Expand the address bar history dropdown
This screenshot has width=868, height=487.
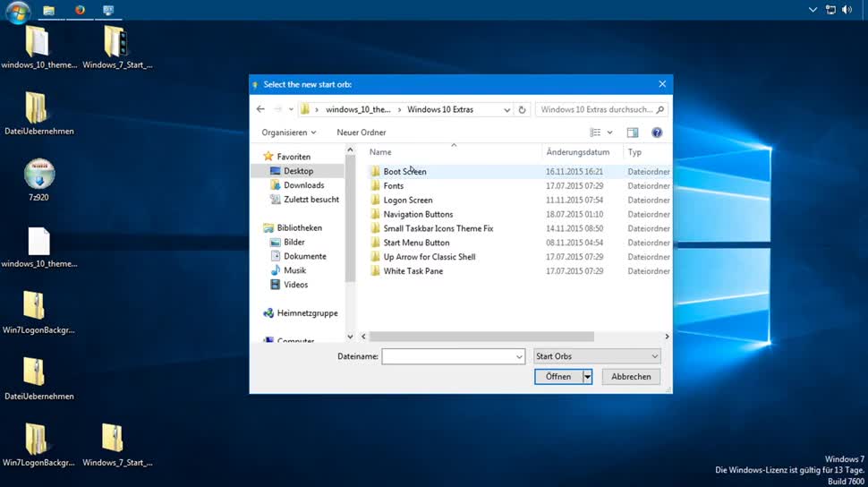507,110
